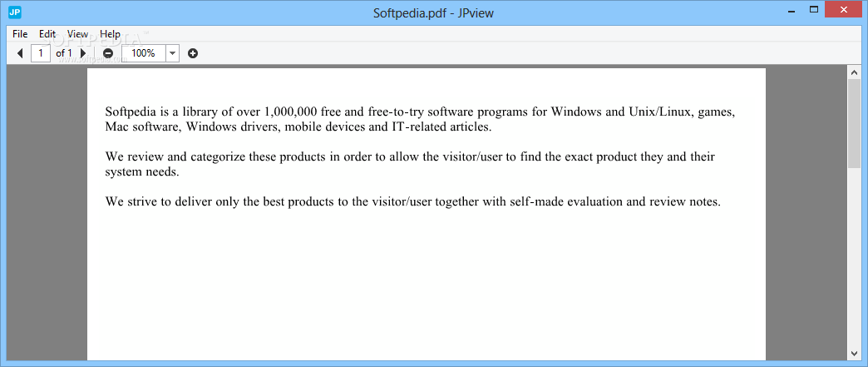Click the text "We review and categorize"
Screen dimensions: 868x367
[x=175, y=156]
